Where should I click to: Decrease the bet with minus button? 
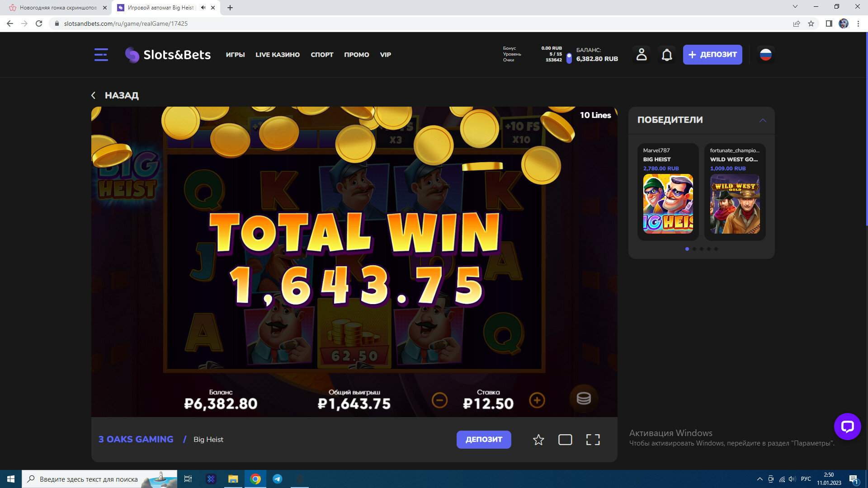click(439, 400)
